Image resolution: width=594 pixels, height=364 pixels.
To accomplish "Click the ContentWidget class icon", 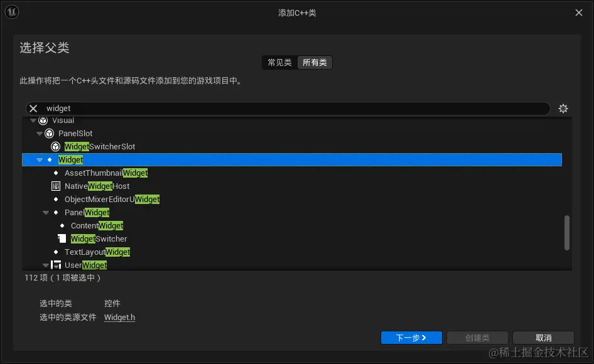I will 62,225.
